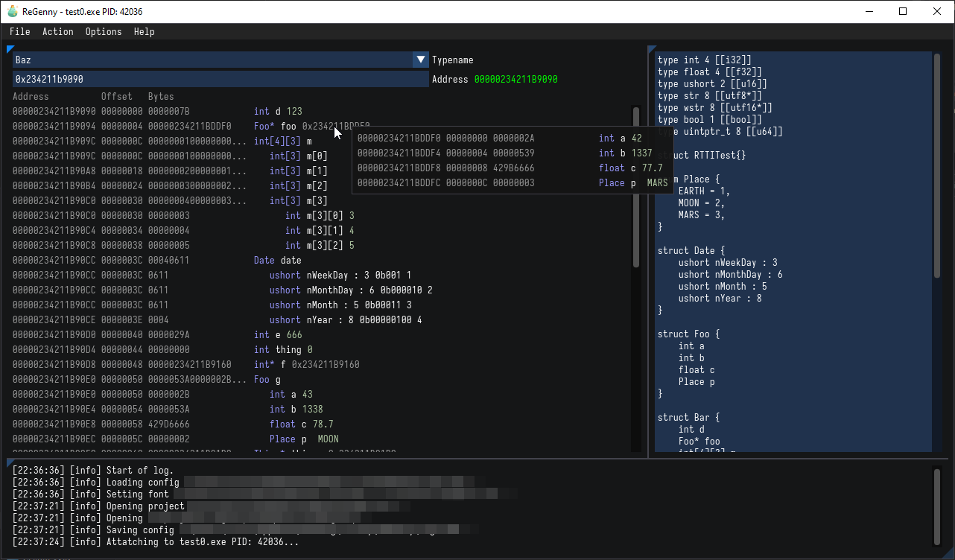Open the File menu

20,31
